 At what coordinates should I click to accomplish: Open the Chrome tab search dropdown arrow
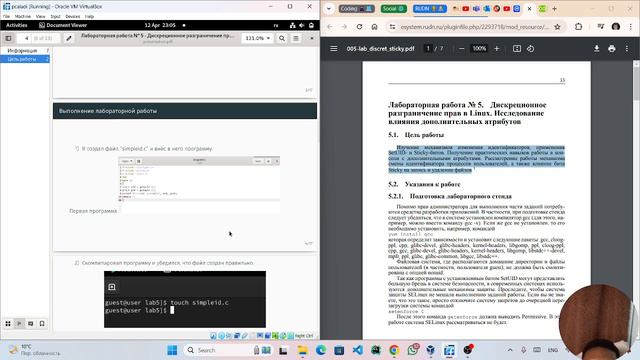[329, 9]
